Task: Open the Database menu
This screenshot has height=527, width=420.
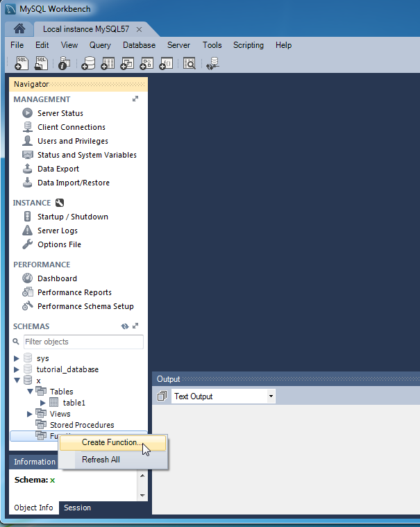Action: click(x=139, y=45)
